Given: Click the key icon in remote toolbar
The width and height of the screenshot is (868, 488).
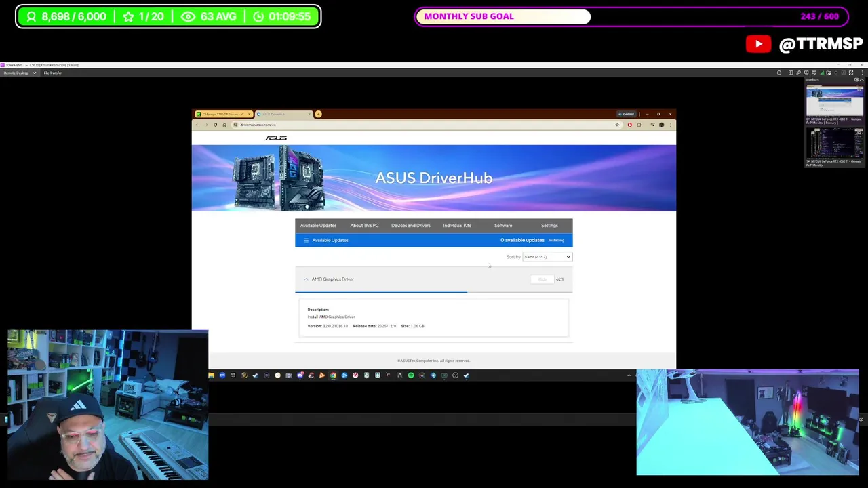Looking at the screenshot, I should coord(798,73).
